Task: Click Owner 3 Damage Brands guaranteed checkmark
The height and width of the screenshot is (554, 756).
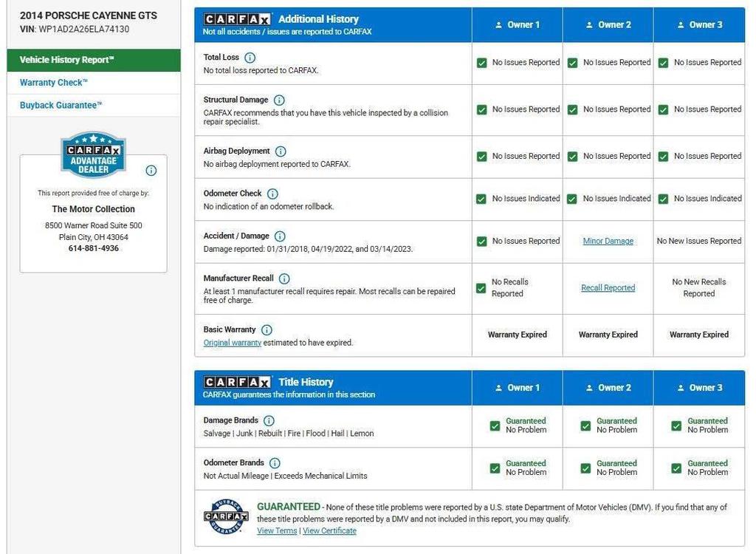Action: [x=677, y=425]
